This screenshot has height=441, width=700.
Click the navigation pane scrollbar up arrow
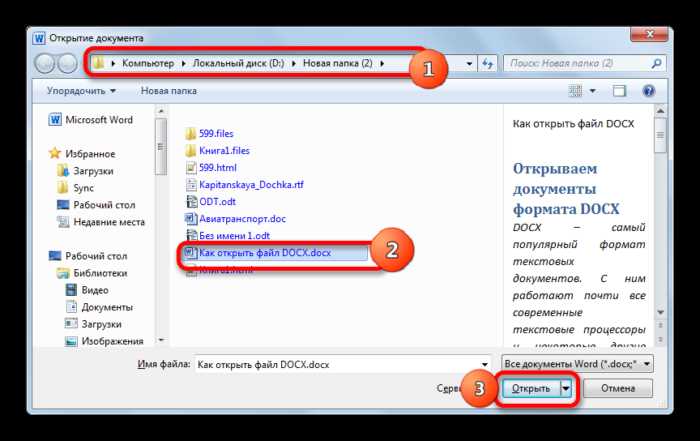click(161, 111)
